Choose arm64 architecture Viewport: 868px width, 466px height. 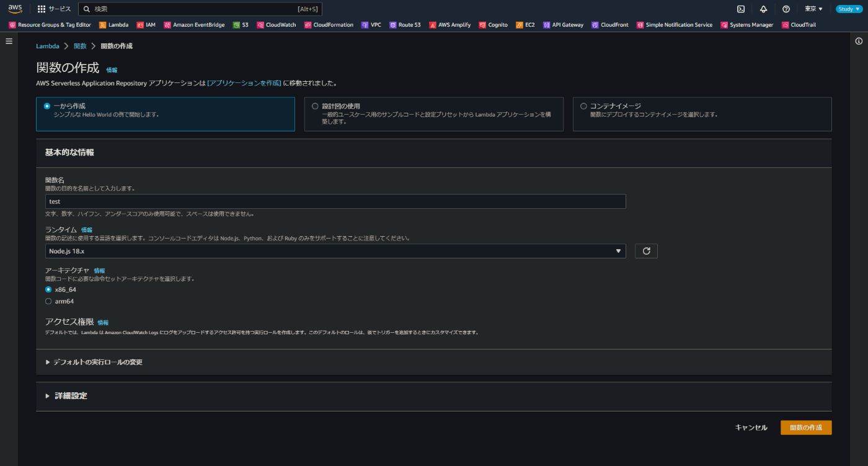[48, 301]
